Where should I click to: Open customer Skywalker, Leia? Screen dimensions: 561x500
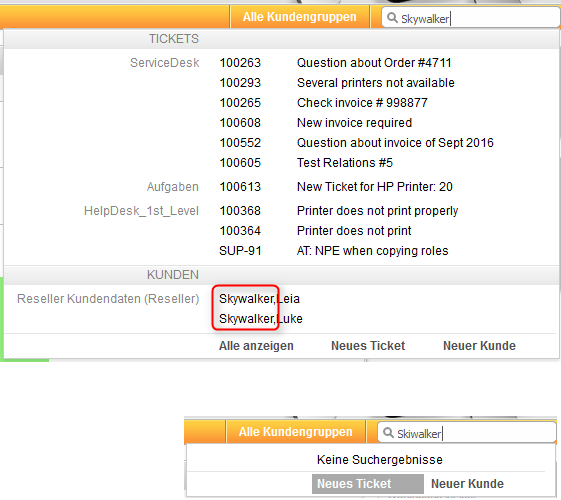click(x=259, y=299)
